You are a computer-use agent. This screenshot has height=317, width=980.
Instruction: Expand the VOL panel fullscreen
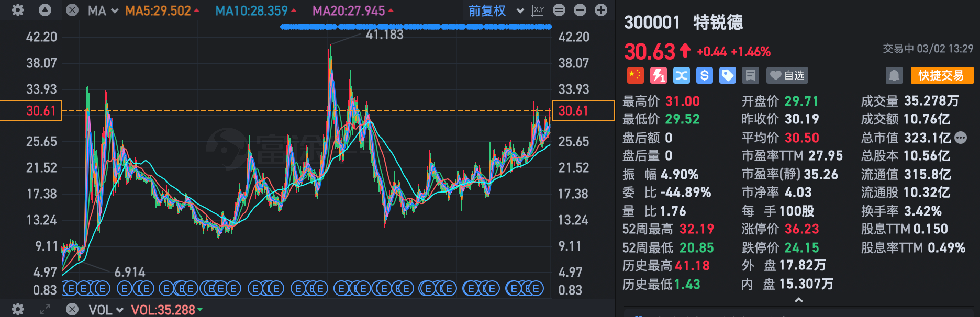pos(45,309)
